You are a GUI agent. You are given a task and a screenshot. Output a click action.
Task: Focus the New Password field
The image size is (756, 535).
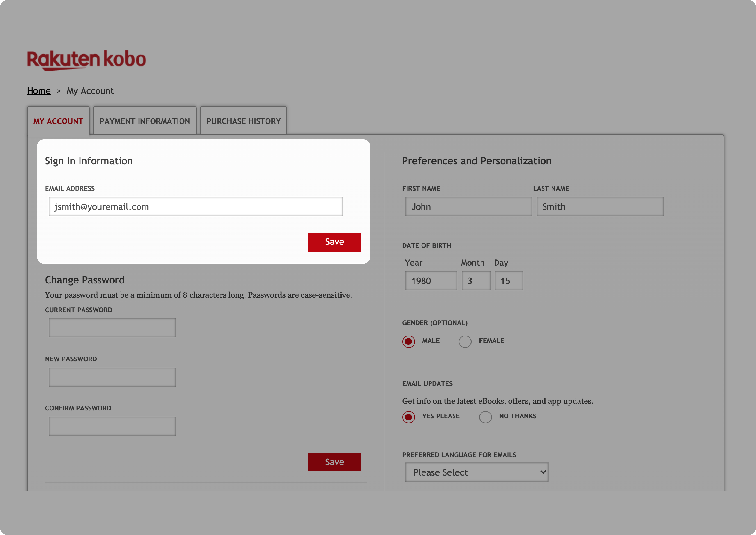pos(112,377)
